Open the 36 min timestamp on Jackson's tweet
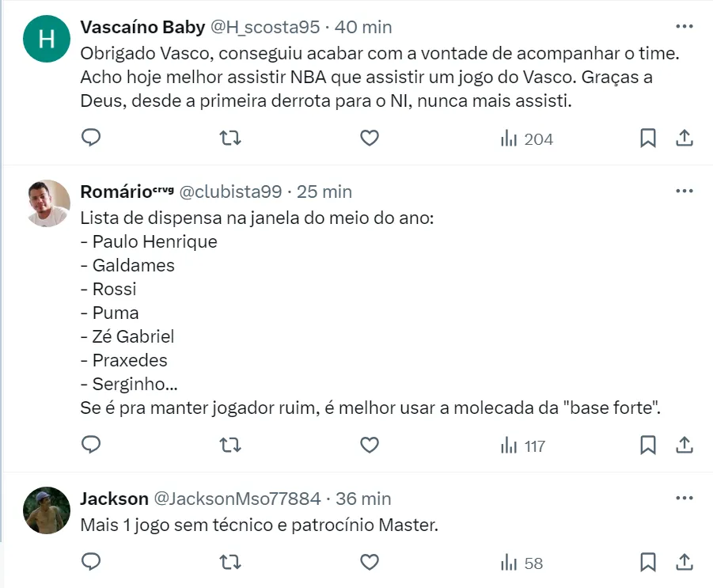This screenshot has height=588, width=713. tap(363, 499)
